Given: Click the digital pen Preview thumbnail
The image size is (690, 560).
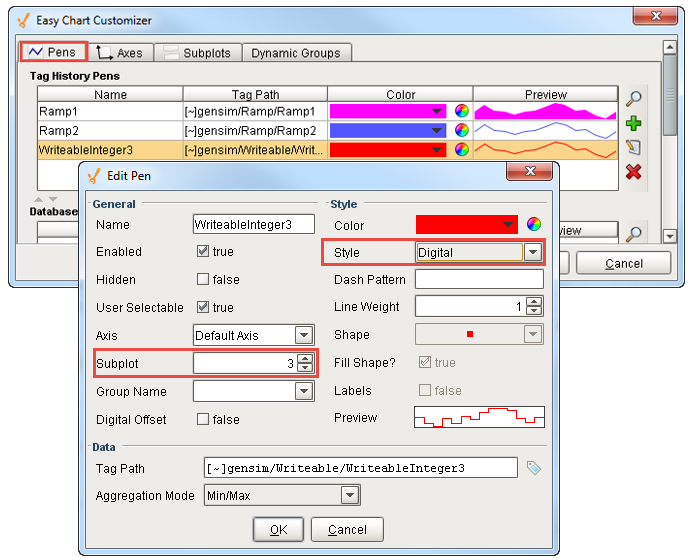Looking at the screenshot, I should point(479,417).
